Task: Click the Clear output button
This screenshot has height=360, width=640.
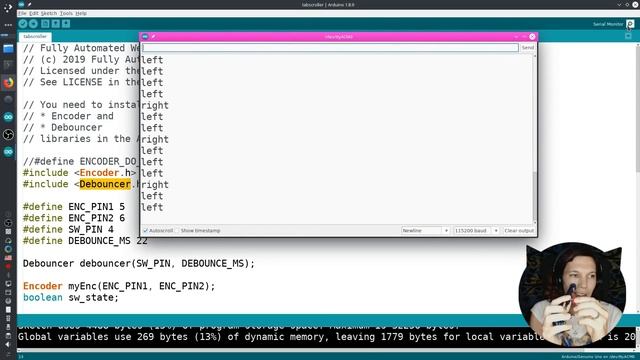Action: (519, 231)
